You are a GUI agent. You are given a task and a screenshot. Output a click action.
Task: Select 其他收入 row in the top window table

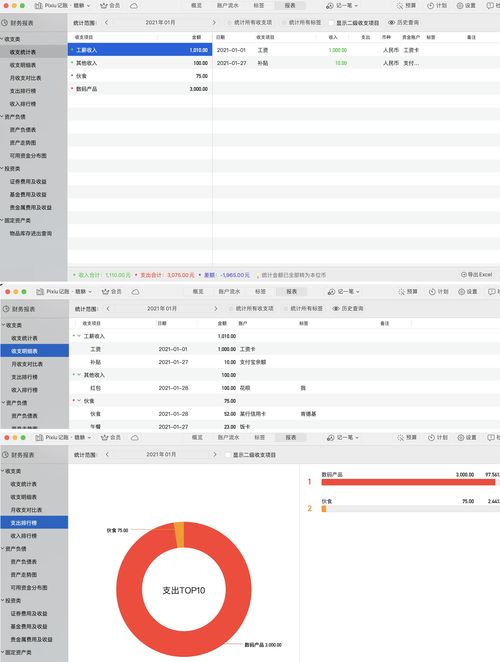pyautogui.click(x=140, y=63)
